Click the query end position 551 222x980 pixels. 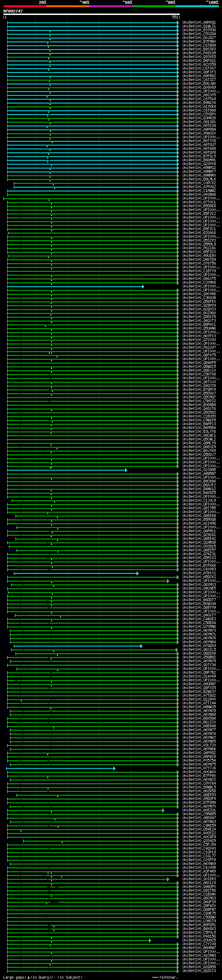(175, 17)
